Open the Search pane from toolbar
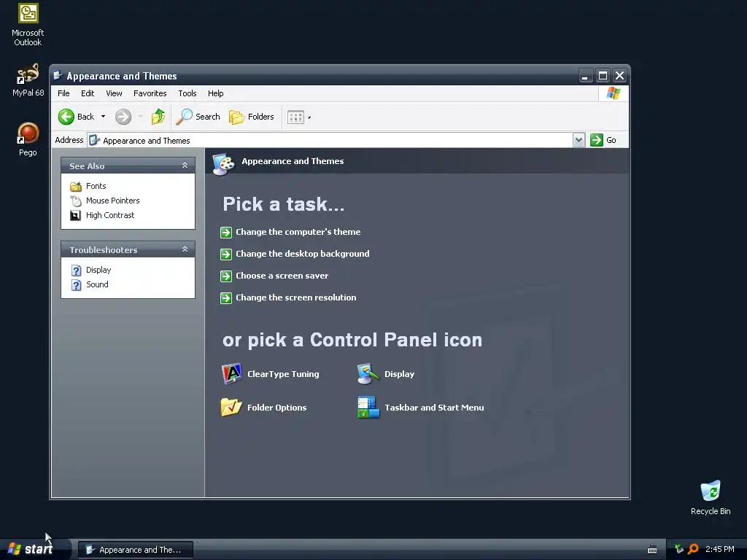The width and height of the screenshot is (747, 560). pyautogui.click(x=198, y=117)
